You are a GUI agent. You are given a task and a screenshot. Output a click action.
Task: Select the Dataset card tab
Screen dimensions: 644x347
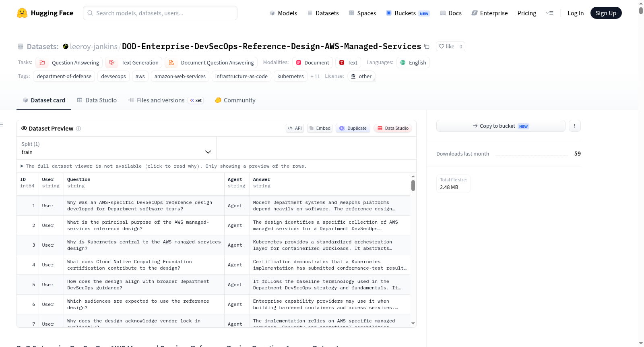[44, 100]
